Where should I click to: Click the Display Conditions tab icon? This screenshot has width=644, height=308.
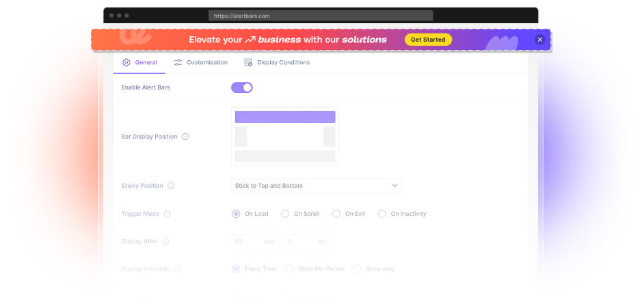click(x=248, y=62)
